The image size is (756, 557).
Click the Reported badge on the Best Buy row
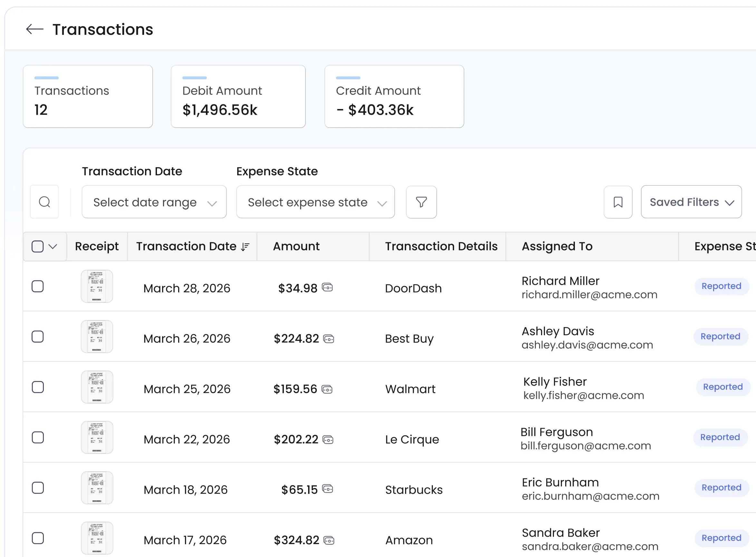point(721,336)
